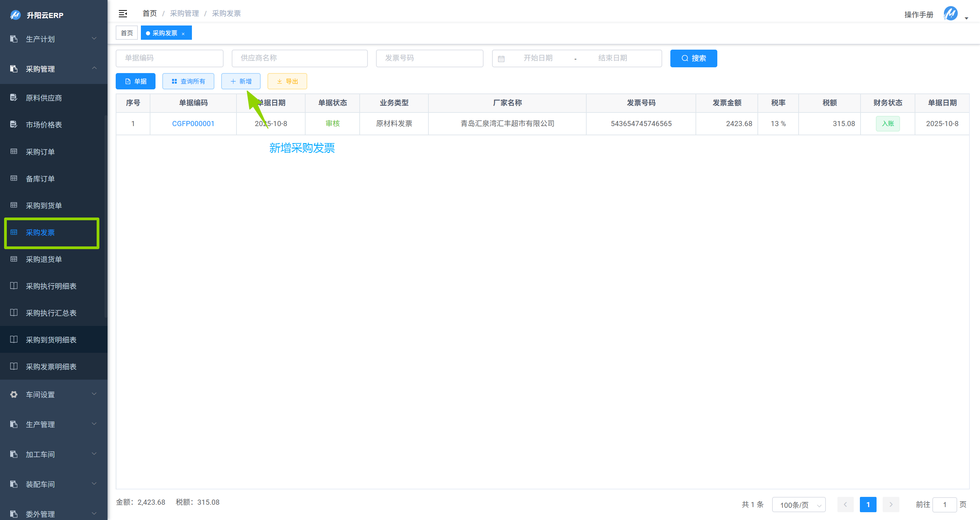Select 市场价格表 in the sidebar
Screen dimensions: 980x520
click(43, 125)
